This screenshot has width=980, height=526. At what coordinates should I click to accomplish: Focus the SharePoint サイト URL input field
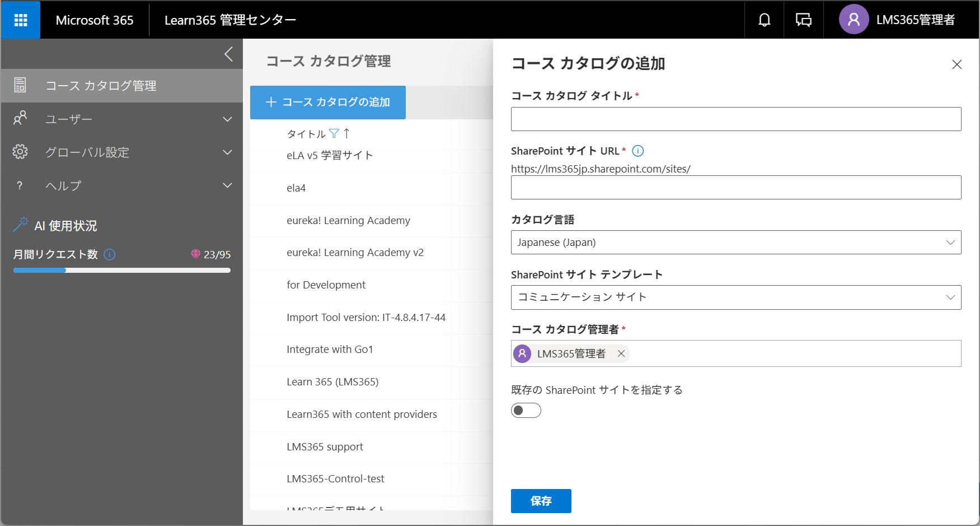[736, 188]
